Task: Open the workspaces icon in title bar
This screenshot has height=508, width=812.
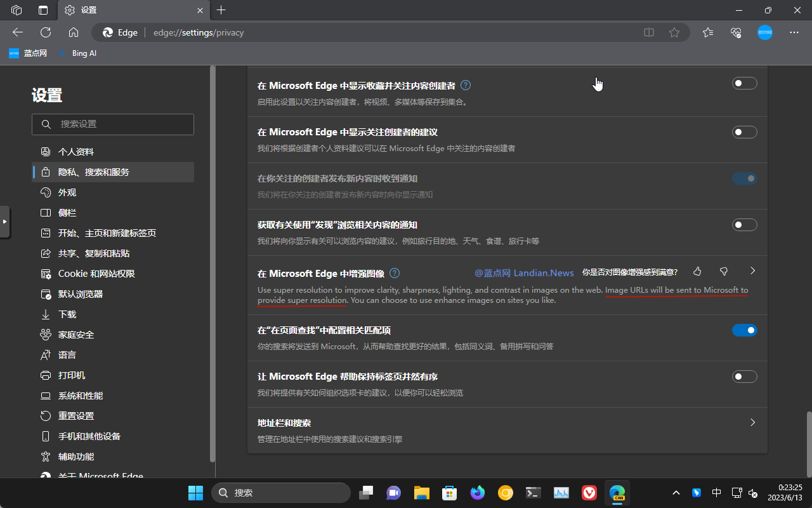Action: 17,10
